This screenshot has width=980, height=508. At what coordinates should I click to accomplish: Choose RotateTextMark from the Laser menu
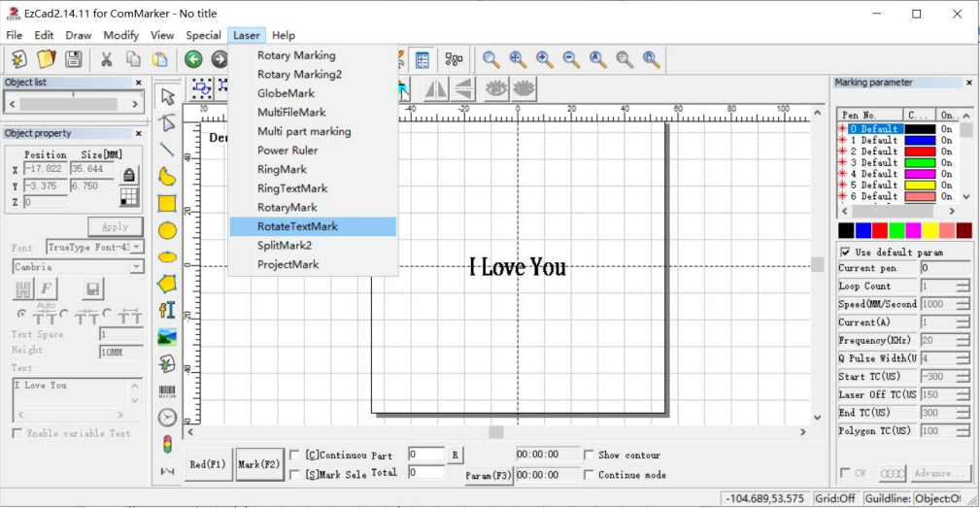(x=297, y=226)
